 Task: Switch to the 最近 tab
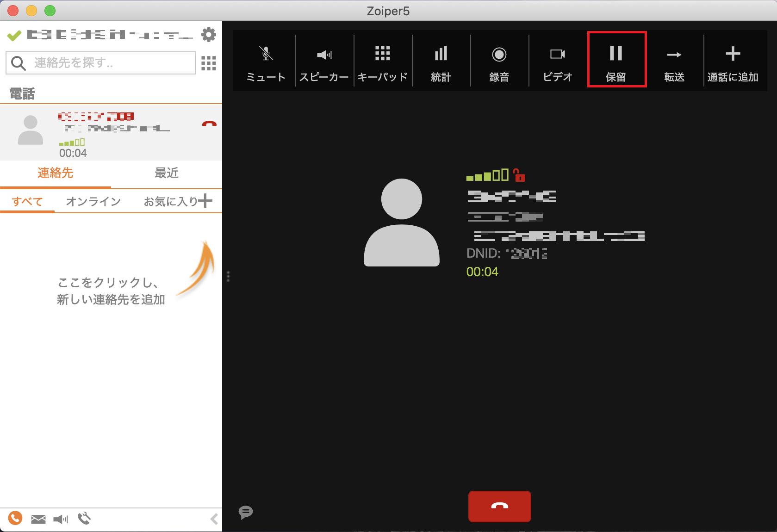click(x=167, y=173)
